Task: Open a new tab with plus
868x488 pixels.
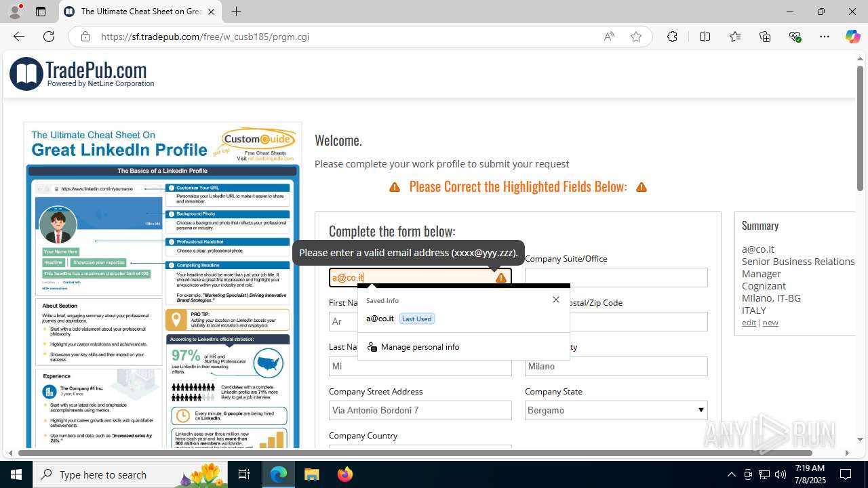Action: point(236,12)
